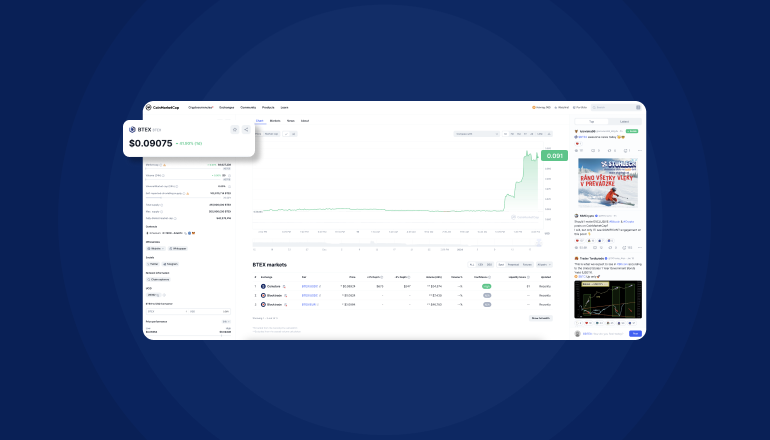Select the 1D chart range
The width and height of the screenshot is (770, 440).
(x=505, y=134)
